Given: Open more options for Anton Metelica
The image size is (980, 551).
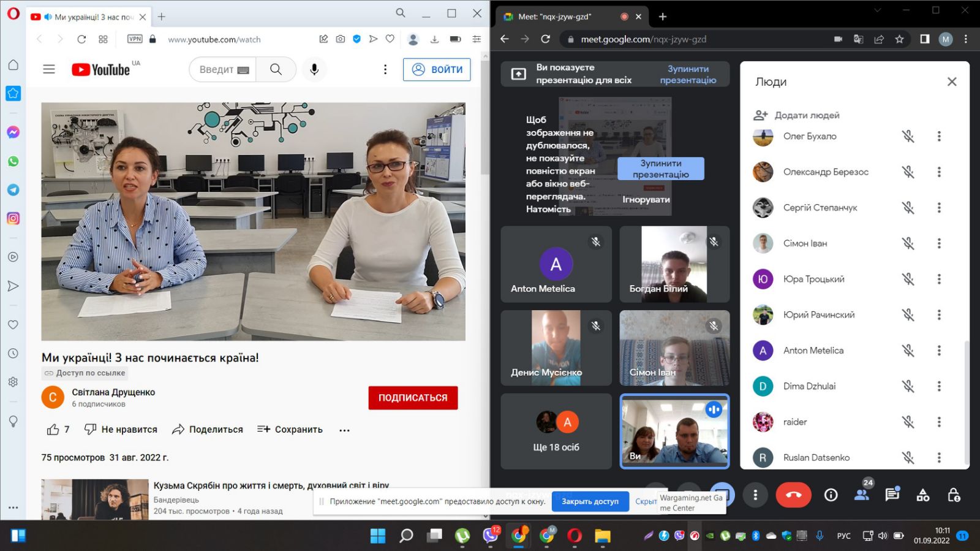Looking at the screenshot, I should pyautogui.click(x=939, y=351).
